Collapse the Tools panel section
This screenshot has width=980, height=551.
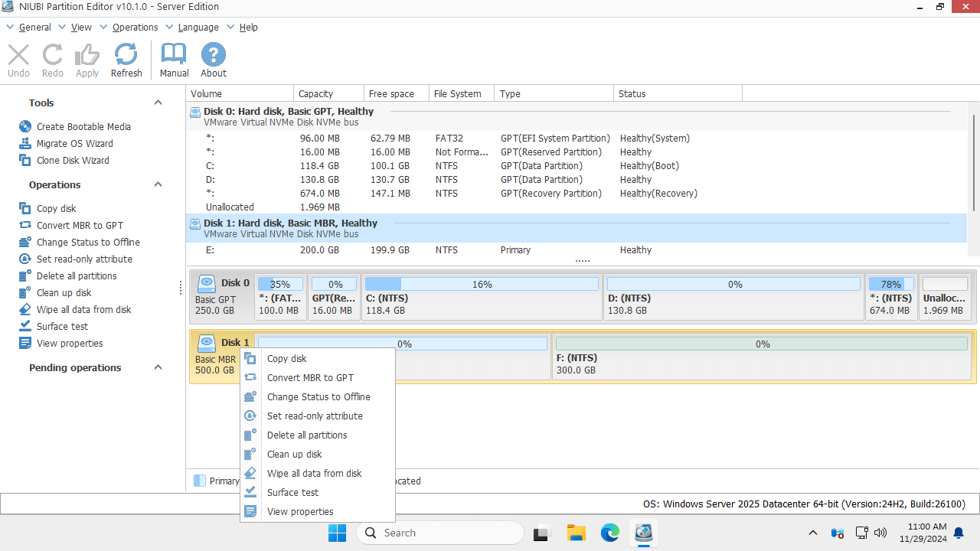pos(158,103)
